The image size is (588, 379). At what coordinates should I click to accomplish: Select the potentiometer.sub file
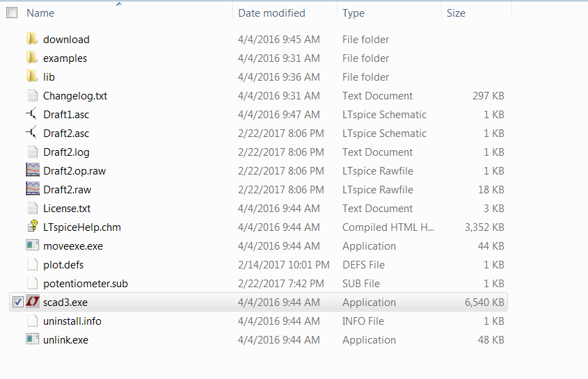[85, 284]
